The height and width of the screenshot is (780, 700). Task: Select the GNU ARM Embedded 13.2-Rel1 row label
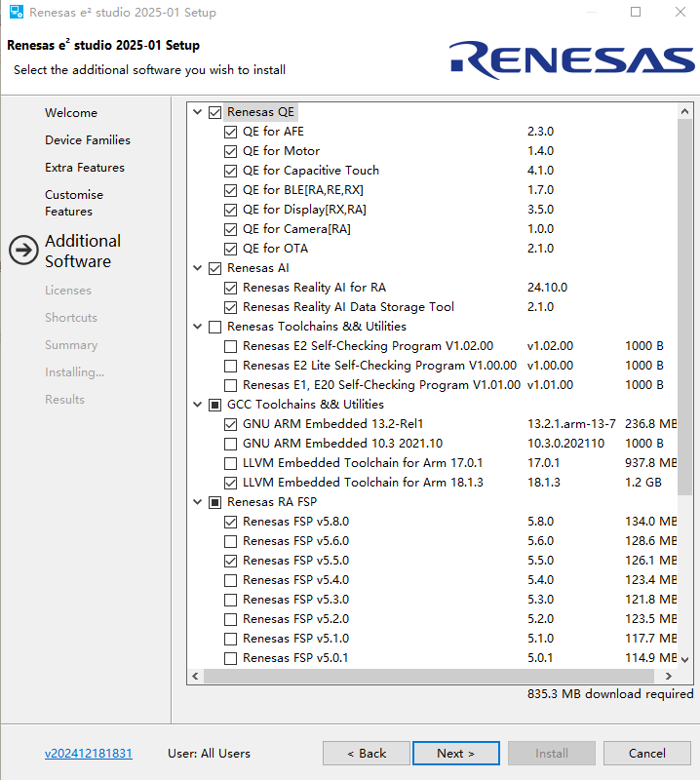tap(332, 424)
